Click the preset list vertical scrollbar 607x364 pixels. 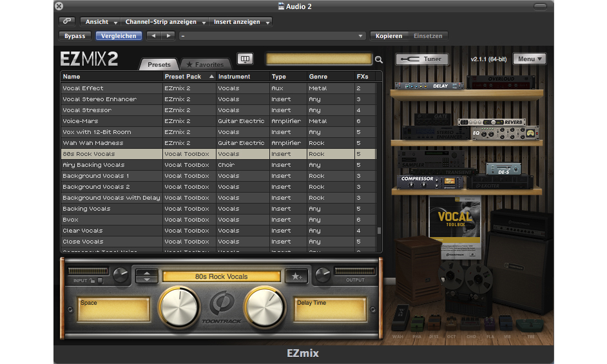tap(379, 231)
